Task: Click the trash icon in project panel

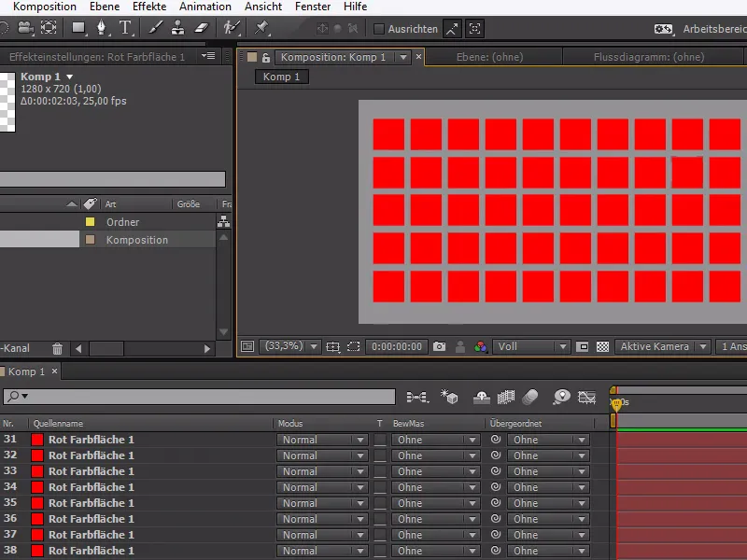Action: point(57,348)
